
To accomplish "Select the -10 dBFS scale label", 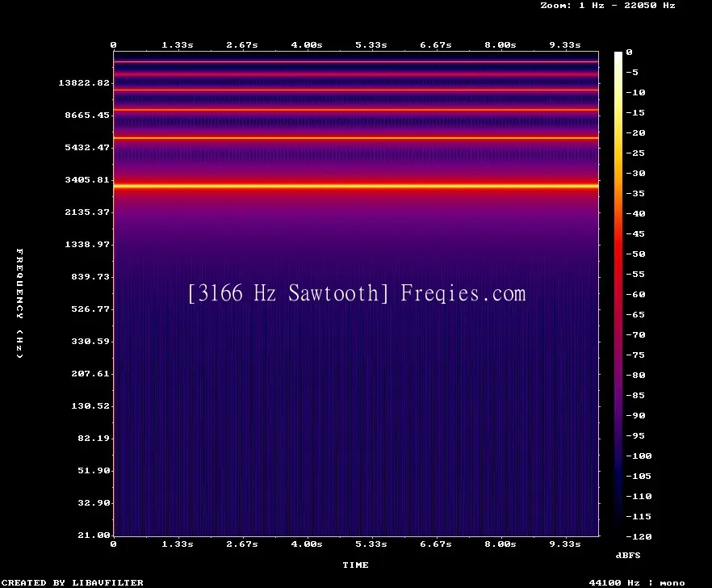I will click(x=635, y=93).
